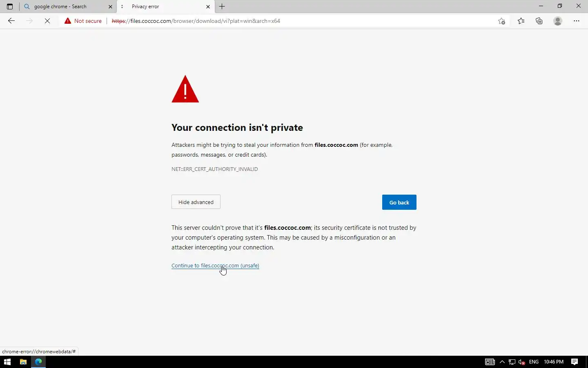Open the Collections panel
The height and width of the screenshot is (368, 588).
[539, 21]
